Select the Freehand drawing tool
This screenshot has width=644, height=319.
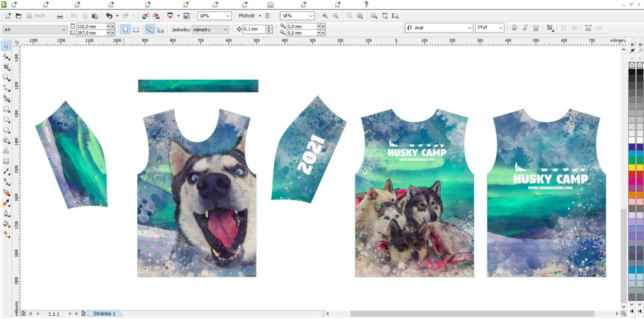click(x=6, y=88)
